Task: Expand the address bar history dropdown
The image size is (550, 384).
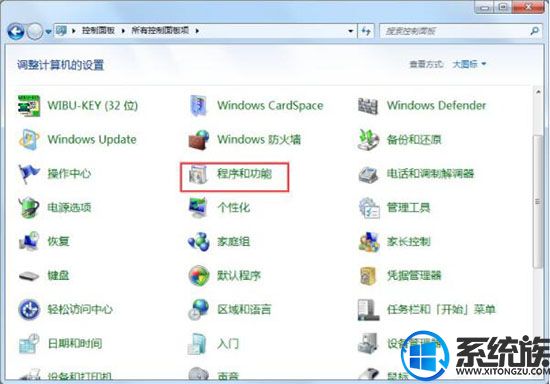Action: (350, 31)
